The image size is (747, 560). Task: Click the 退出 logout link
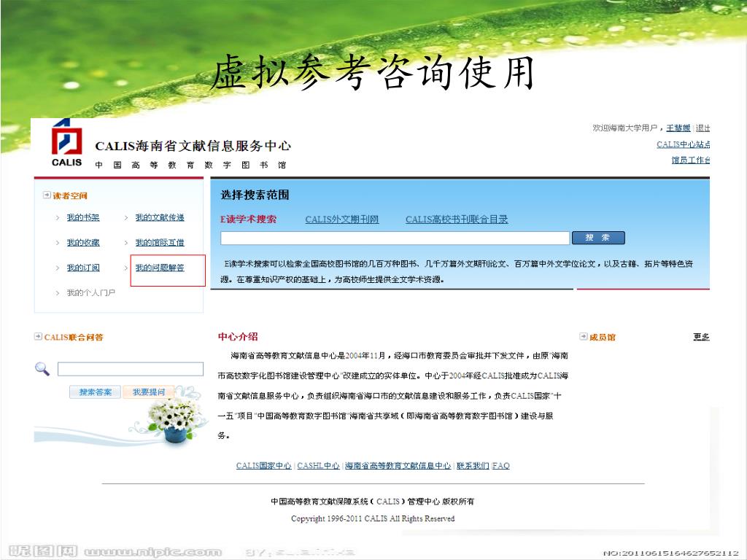click(x=703, y=128)
